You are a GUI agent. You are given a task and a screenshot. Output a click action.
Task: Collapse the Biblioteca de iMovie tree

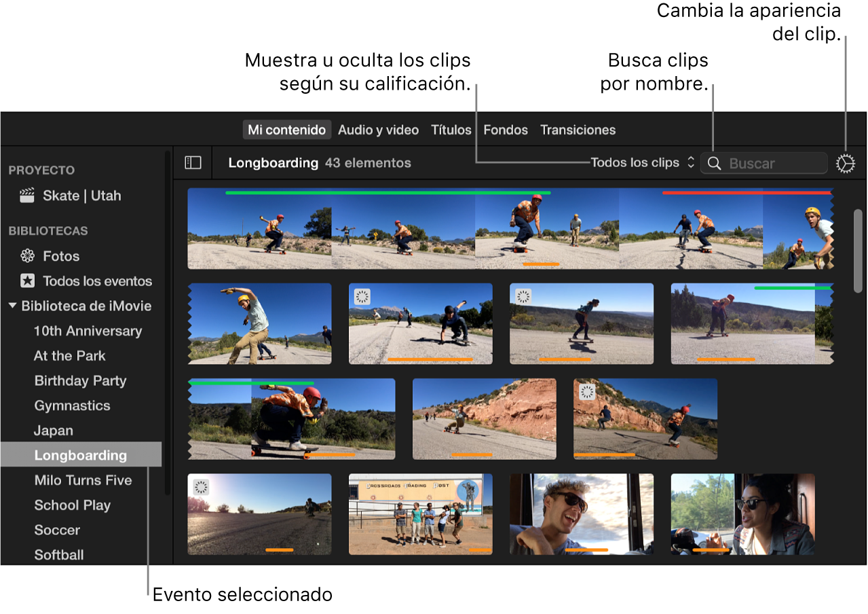(12, 306)
